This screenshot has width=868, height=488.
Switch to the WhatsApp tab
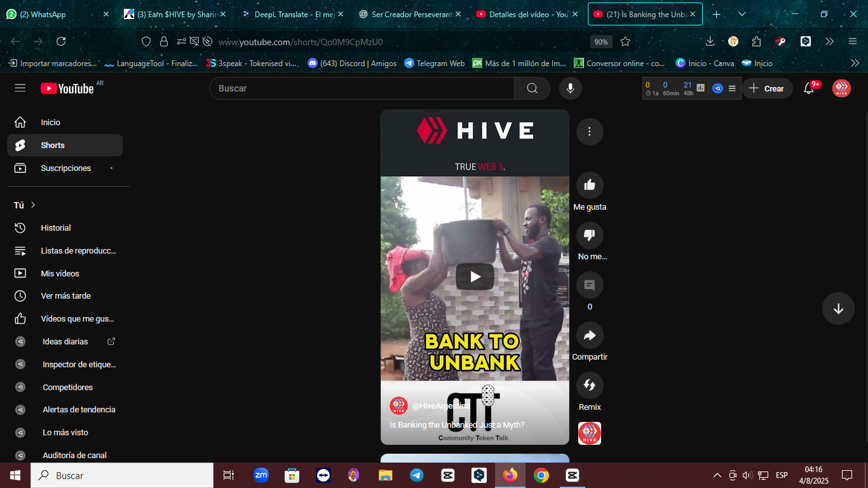click(x=58, y=14)
